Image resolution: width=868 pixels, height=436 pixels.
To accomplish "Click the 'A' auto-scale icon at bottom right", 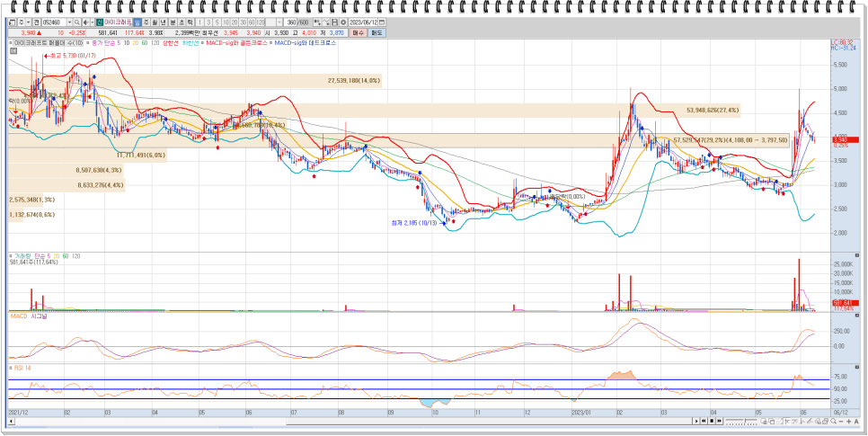I will click(856, 422).
